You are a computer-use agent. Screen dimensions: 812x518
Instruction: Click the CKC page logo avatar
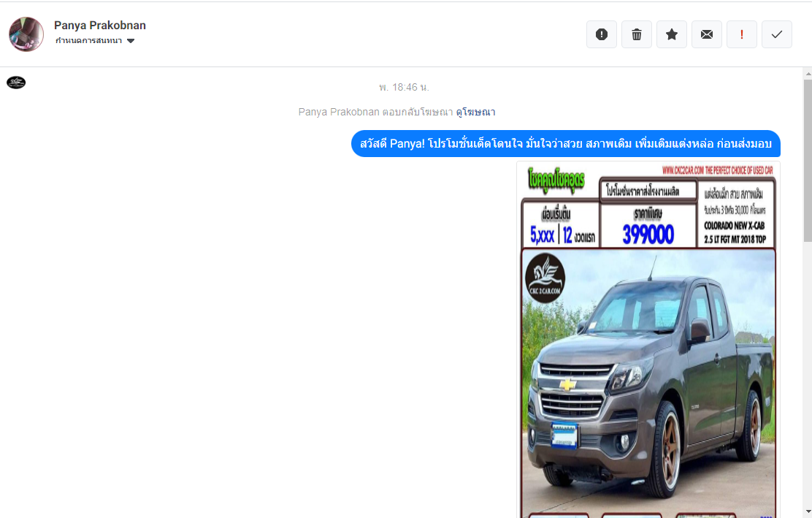click(x=16, y=83)
